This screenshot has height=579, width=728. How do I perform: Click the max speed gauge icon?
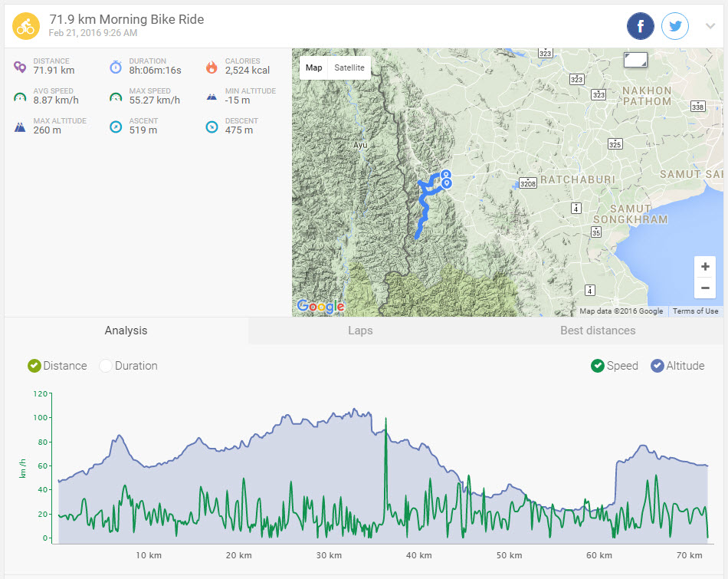pyautogui.click(x=116, y=97)
